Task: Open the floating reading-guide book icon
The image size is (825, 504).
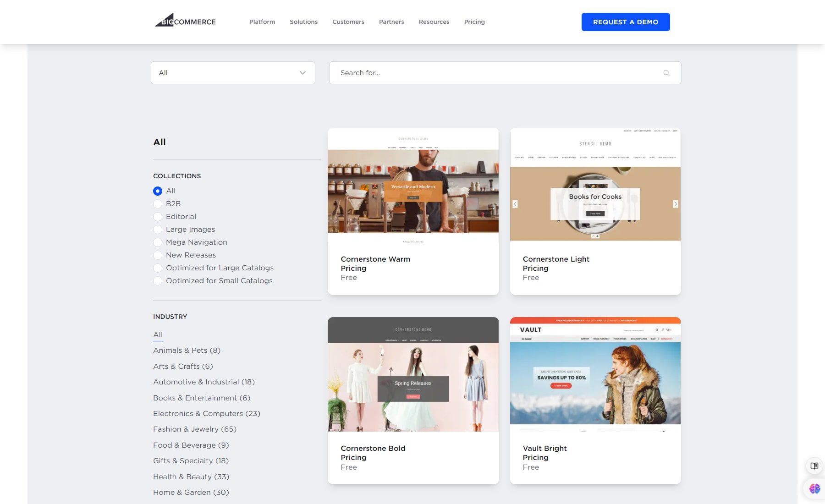Action: pyautogui.click(x=814, y=466)
